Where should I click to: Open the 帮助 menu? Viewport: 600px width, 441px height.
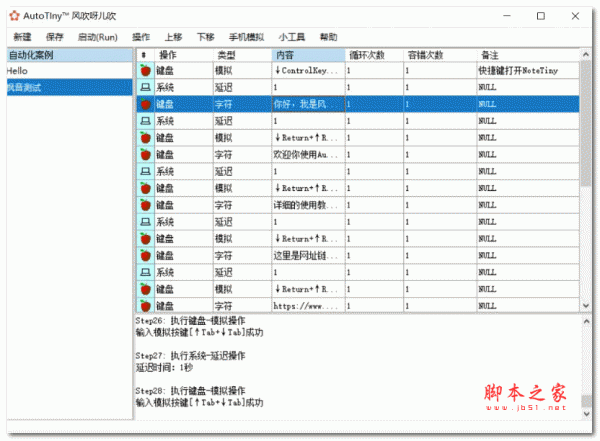328,37
